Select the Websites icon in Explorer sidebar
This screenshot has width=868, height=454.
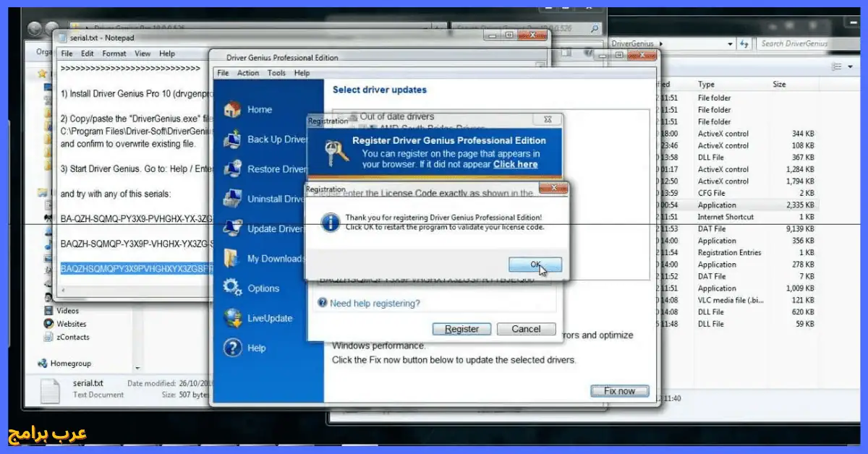tap(49, 324)
